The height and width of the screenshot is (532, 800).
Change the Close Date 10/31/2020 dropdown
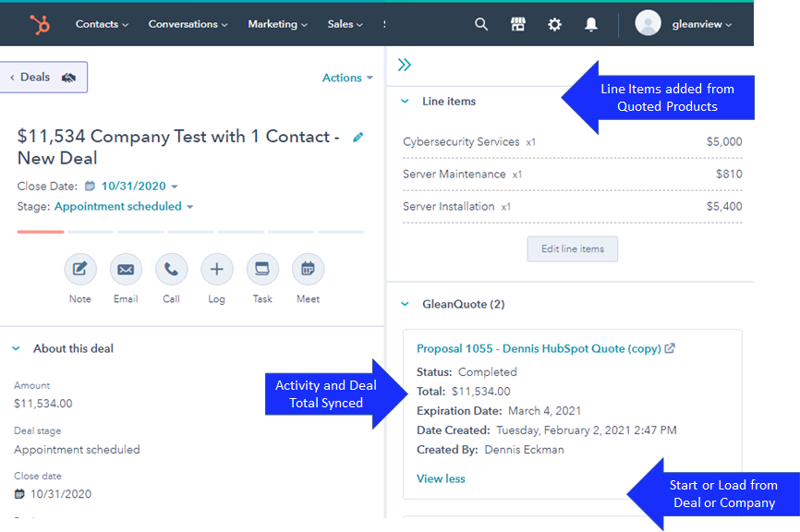point(139,186)
